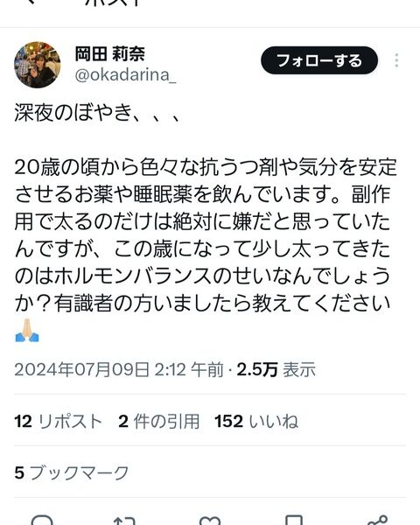Select the folded hands emoji
Screen dimensions: 420x525
click(x=27, y=331)
